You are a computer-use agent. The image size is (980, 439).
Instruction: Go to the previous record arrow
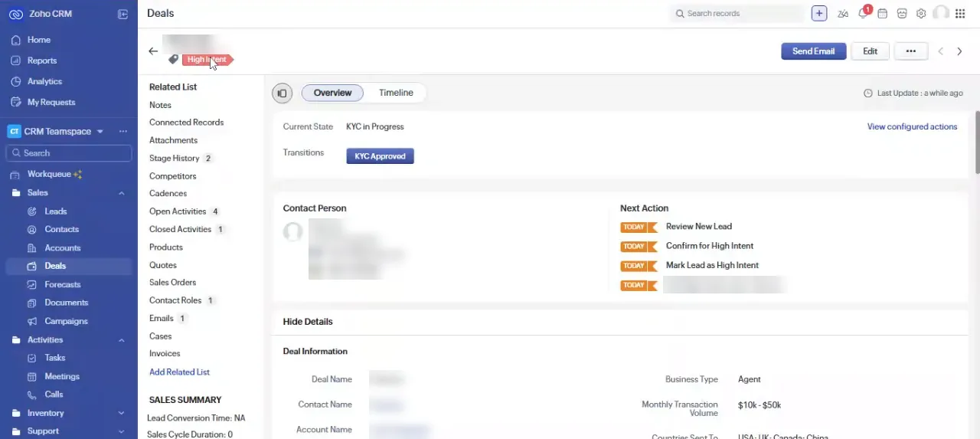tap(941, 51)
